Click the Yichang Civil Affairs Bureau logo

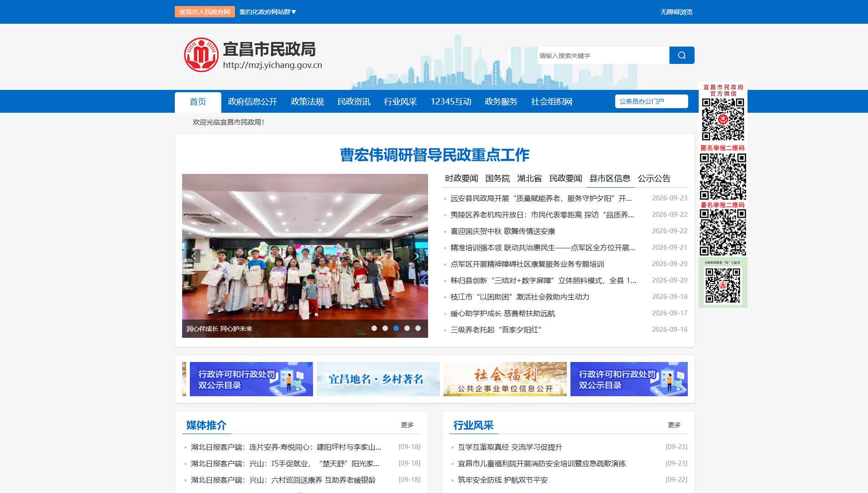pos(201,55)
